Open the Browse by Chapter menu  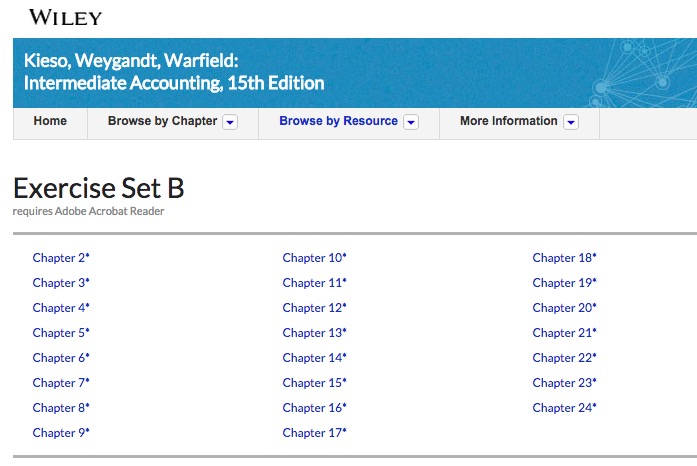[x=162, y=121]
